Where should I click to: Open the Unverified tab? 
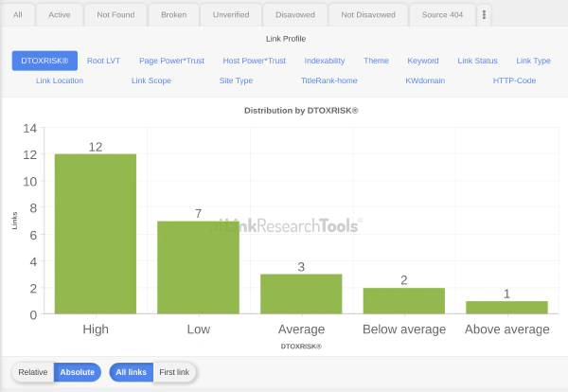231,15
